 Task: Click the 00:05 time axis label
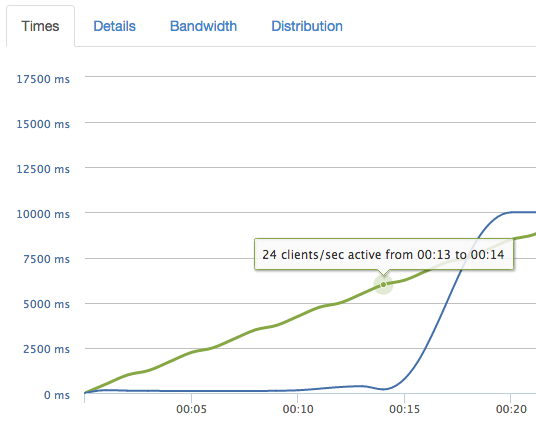(191, 409)
